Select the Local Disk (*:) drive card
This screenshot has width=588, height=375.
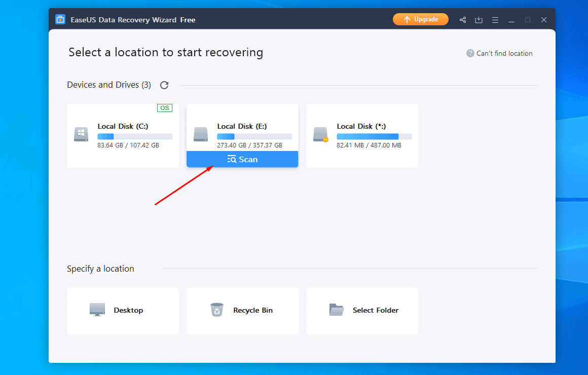pyautogui.click(x=362, y=135)
